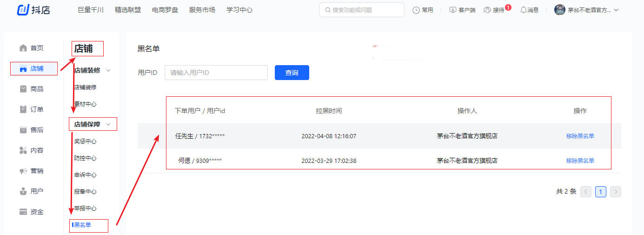644x235 pixels.
Task: Open 申诉中心 in store submenu
Action: click(x=86, y=175)
